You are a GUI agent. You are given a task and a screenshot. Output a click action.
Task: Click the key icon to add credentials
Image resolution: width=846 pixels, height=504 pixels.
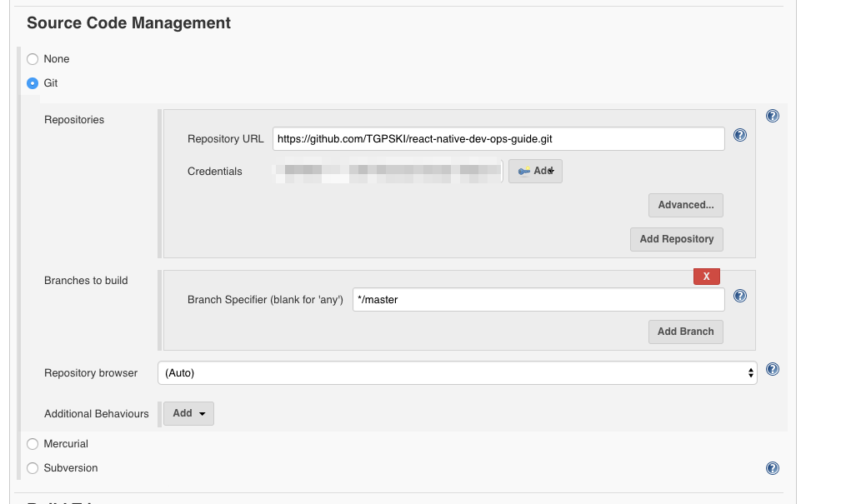523,172
